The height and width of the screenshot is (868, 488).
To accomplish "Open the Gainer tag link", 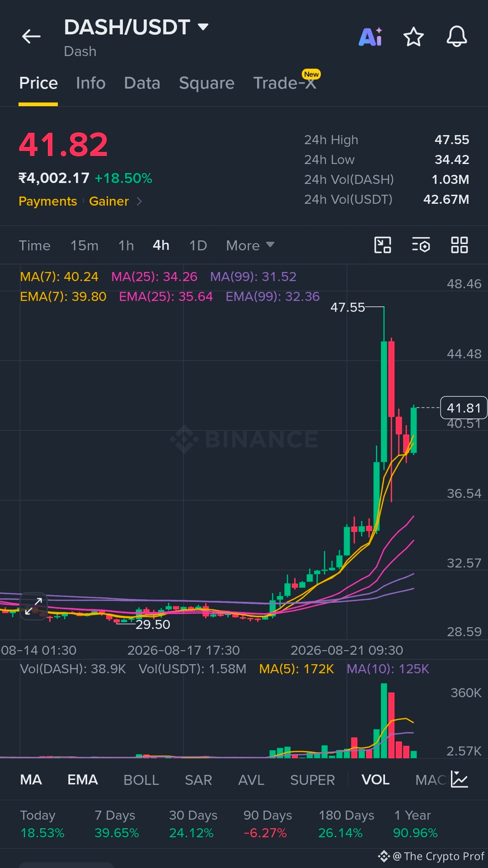I will pos(109,201).
